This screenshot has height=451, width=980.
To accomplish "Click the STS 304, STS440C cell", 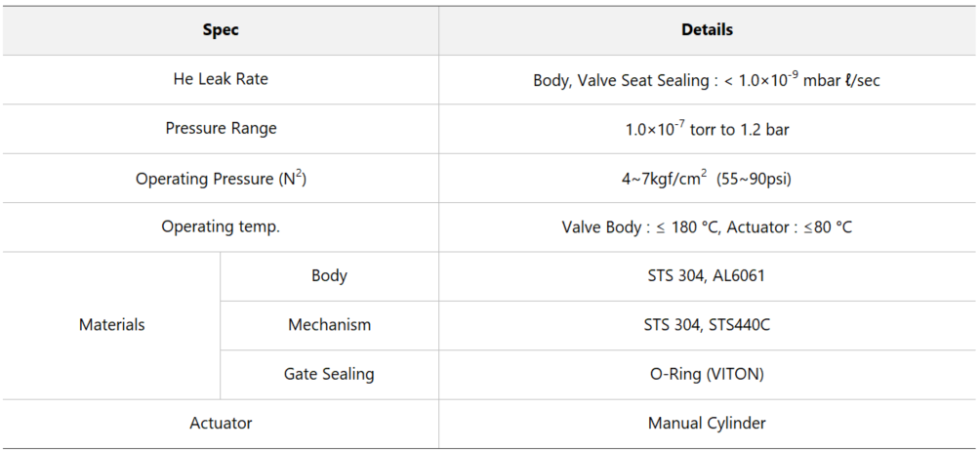I will pos(707,325).
